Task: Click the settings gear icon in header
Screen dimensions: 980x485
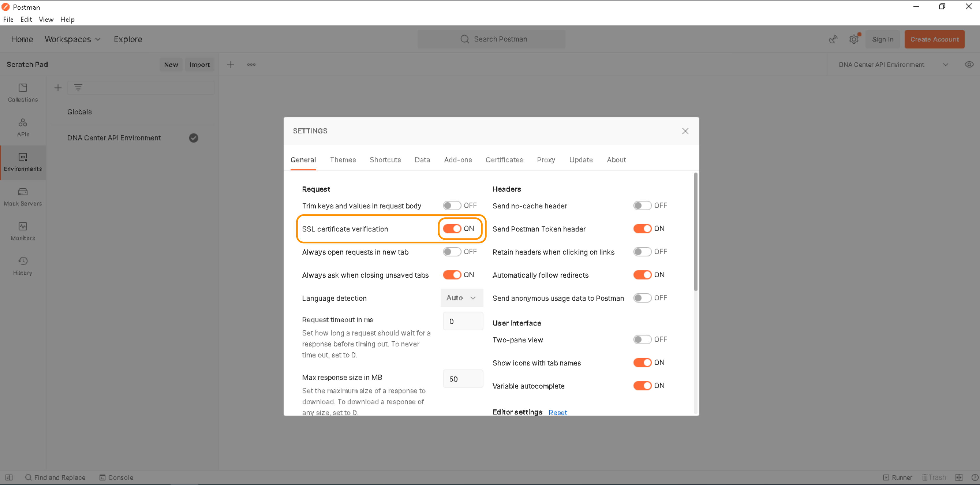Action: pyautogui.click(x=854, y=39)
